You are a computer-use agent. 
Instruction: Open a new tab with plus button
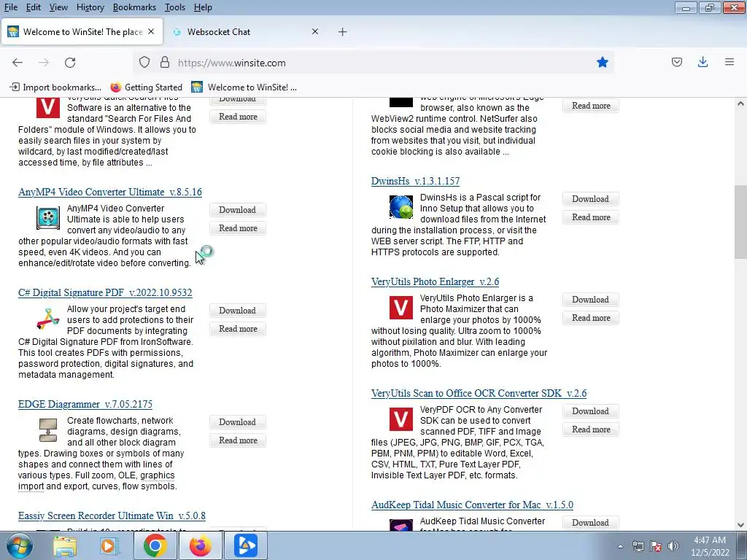pos(343,32)
